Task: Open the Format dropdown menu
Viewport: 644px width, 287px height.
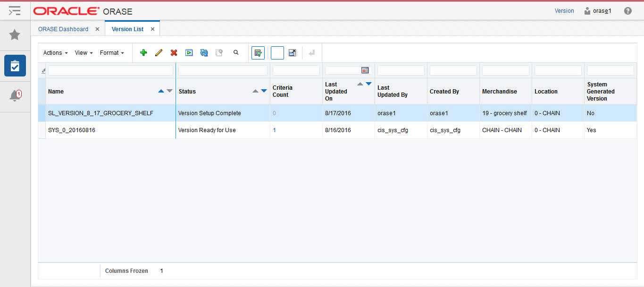Action: 112,53
